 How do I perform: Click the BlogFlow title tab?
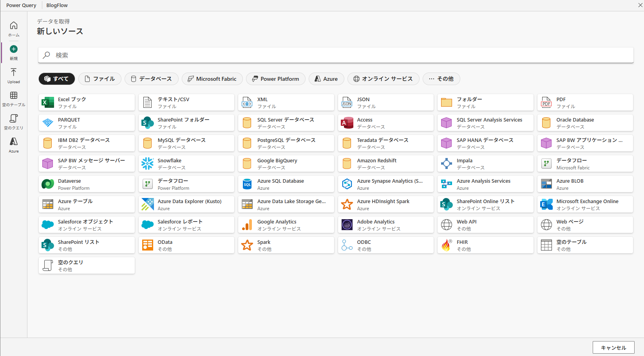[57, 5]
